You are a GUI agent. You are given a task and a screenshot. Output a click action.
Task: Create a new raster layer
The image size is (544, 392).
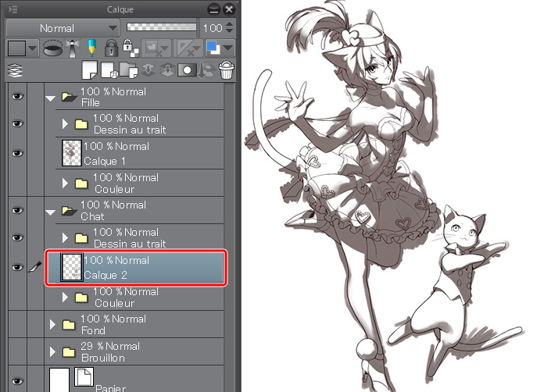[89, 70]
